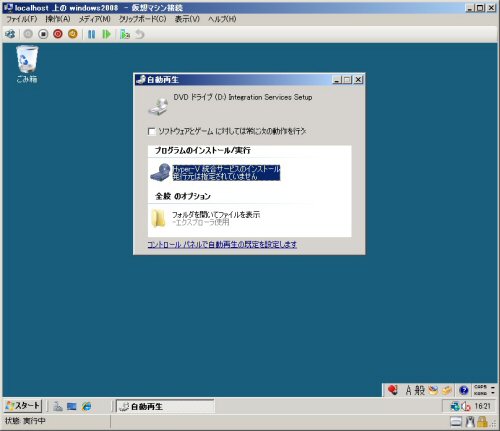Viewport: 500px width, 431px height.
Task: Launch Internet Explorer from the quick launch
Action: coord(87,406)
